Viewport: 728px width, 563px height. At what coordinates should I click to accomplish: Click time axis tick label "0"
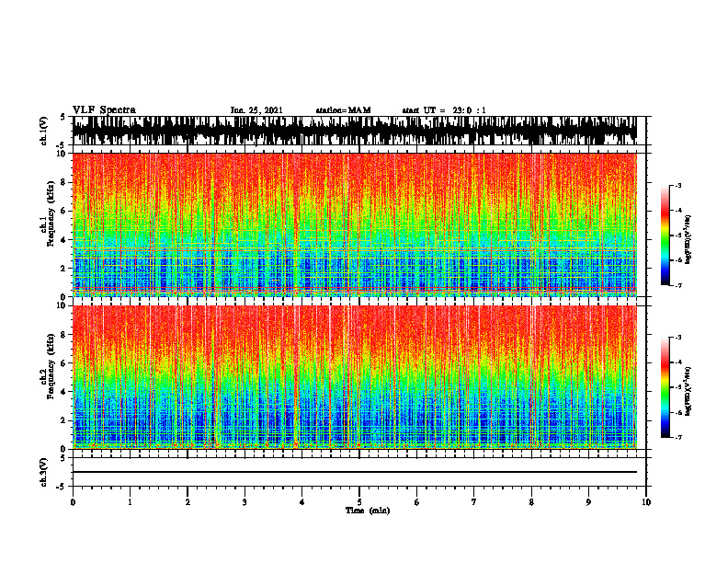pos(73,502)
